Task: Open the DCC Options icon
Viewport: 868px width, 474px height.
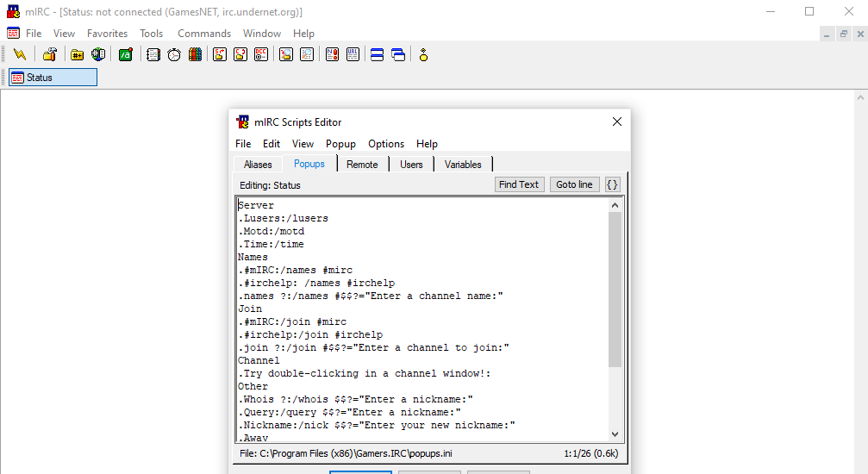Action: pyautogui.click(x=261, y=55)
